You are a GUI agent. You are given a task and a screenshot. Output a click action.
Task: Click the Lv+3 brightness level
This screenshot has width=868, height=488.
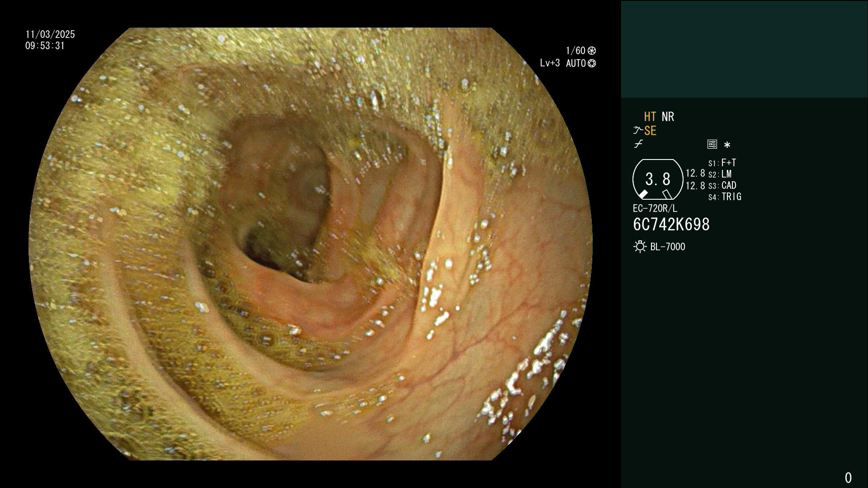point(550,63)
